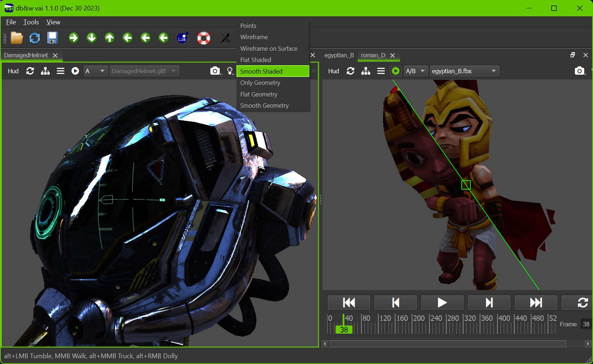This screenshot has height=364, width=593.
Task: Click camera icon in DamagedHelmet viewer toolbar
Action: tap(215, 71)
